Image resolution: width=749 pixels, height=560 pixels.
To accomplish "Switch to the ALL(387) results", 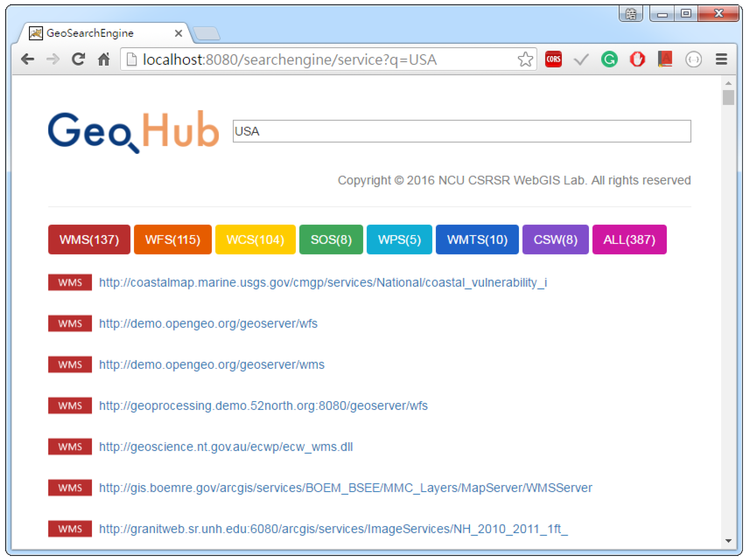I will coord(629,239).
